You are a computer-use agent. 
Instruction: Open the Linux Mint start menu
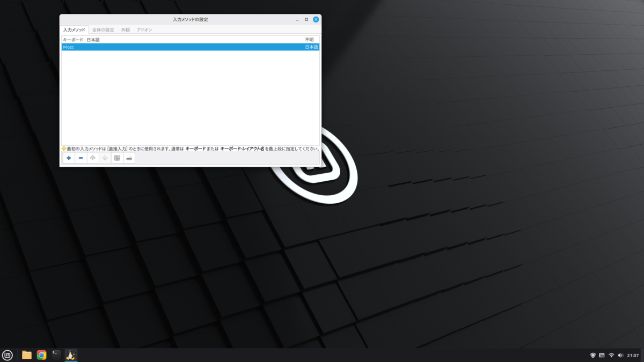(x=8, y=354)
